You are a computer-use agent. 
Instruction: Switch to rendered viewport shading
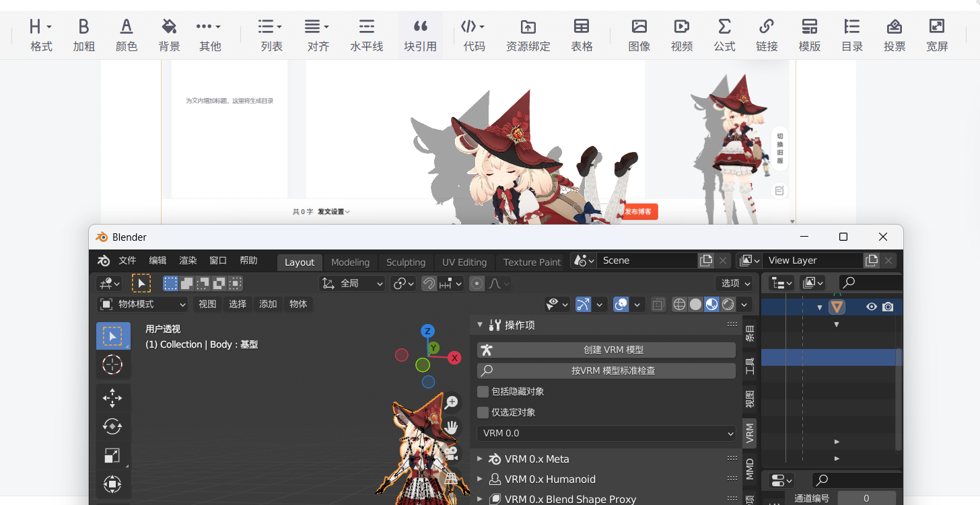tap(728, 305)
